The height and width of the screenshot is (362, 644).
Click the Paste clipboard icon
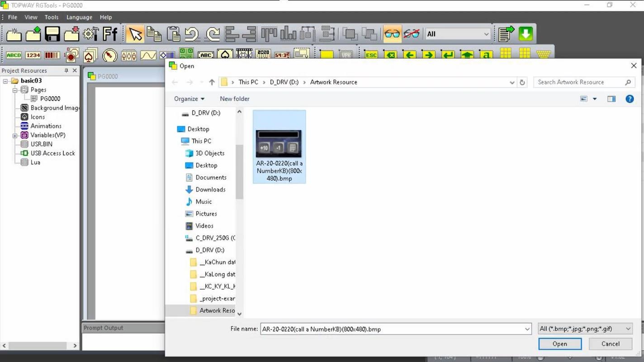pos(174,34)
